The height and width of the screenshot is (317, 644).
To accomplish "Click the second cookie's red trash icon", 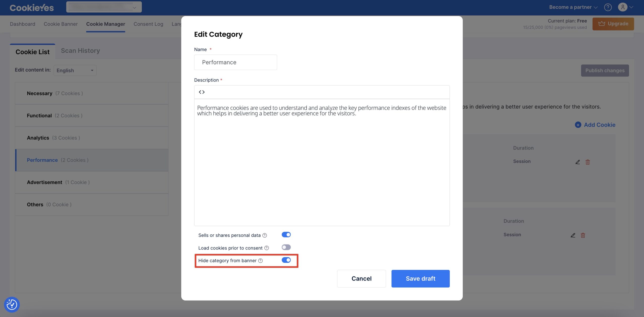I will click(583, 235).
